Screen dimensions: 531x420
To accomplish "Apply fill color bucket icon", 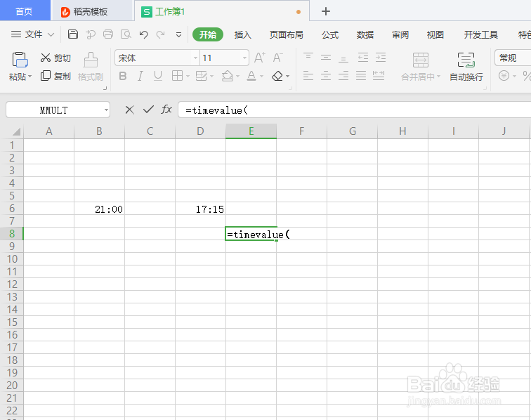I will coord(228,76).
